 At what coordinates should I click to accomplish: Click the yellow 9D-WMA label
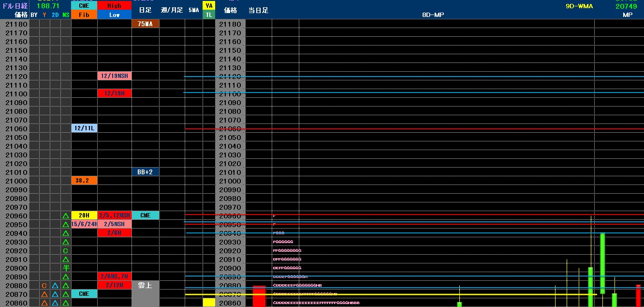(579, 6)
